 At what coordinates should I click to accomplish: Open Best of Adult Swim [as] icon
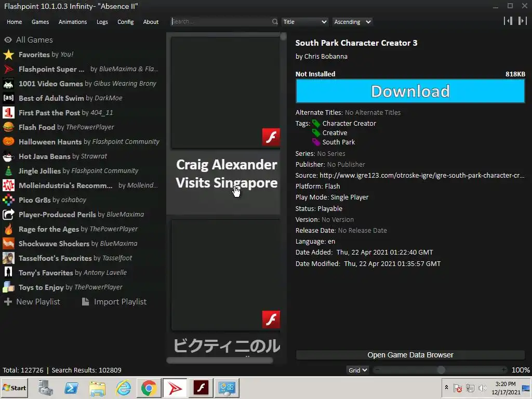coord(8,98)
